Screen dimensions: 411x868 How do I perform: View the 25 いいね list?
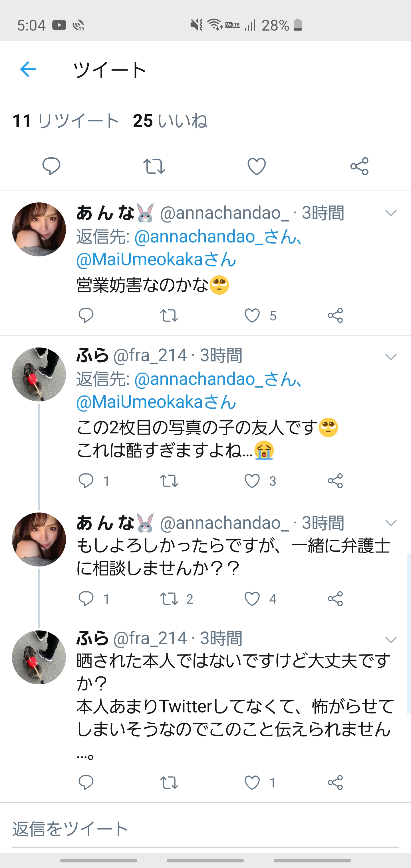point(170,120)
